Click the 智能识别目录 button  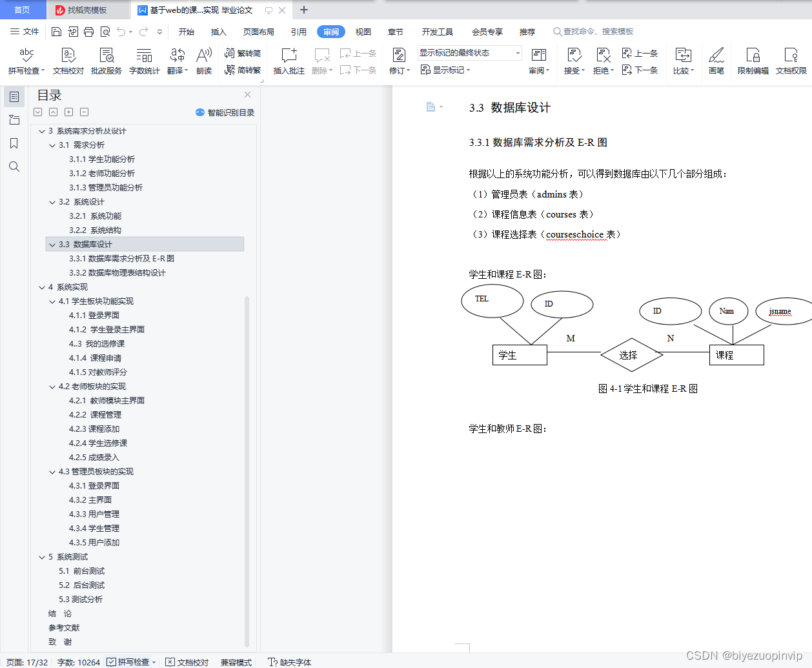click(x=223, y=112)
